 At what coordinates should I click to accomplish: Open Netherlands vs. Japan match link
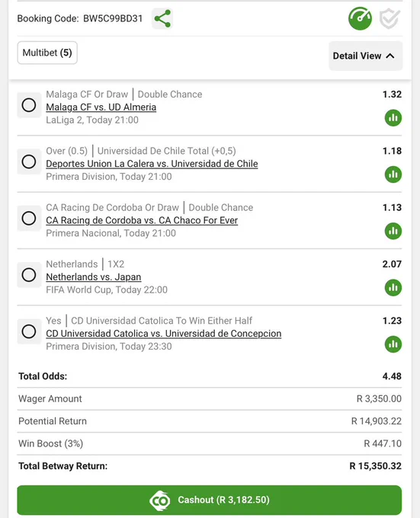(94, 277)
